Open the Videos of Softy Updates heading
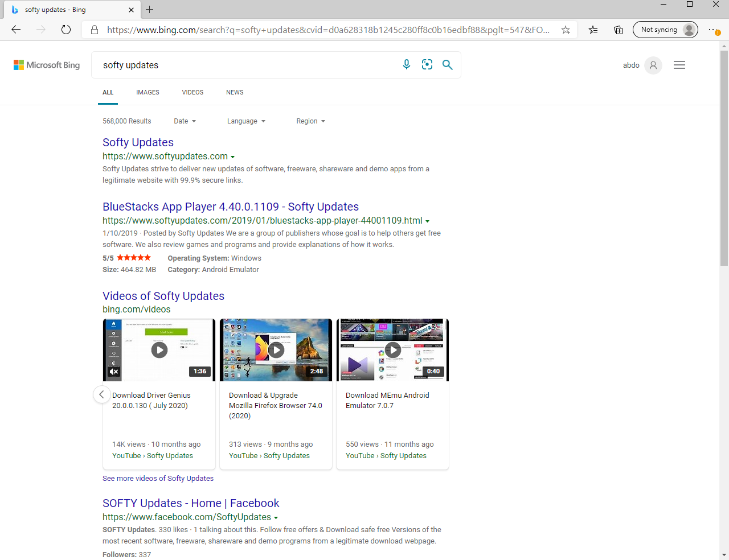This screenshot has height=560, width=729. coord(163,296)
